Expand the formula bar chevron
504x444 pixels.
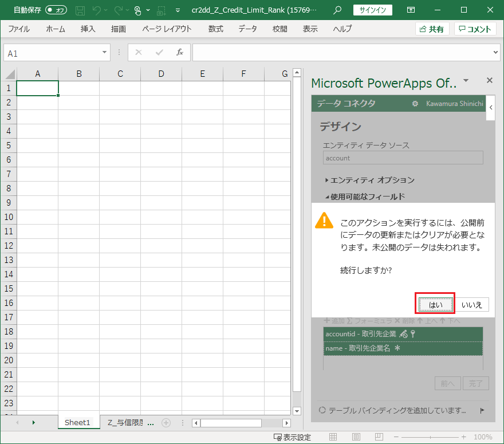495,52
